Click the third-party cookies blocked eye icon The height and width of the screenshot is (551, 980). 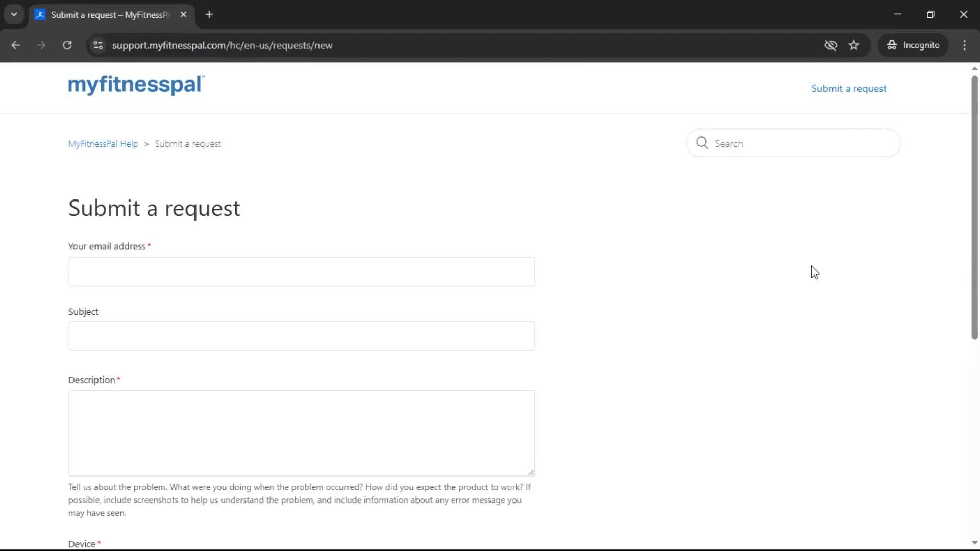click(830, 45)
